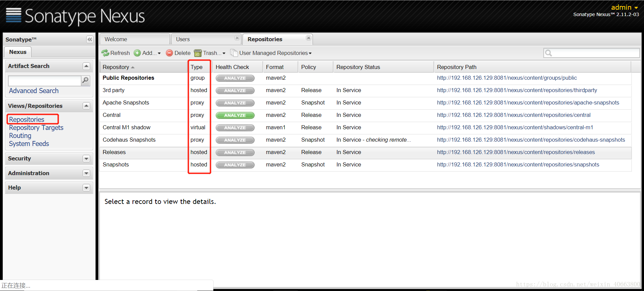Click ANALYZE for Releases row
Viewport: 644px width, 291px height.
click(235, 152)
